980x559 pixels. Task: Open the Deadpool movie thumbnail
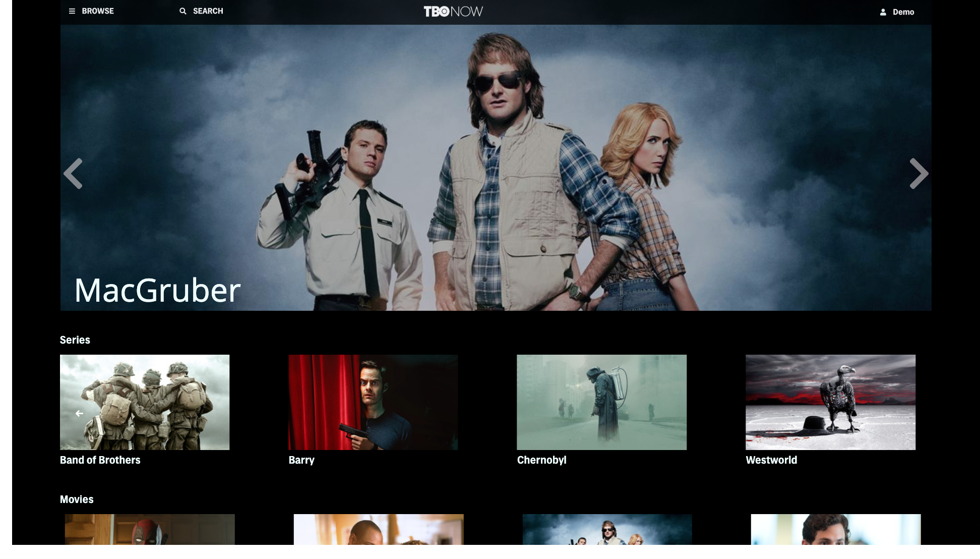point(150,529)
